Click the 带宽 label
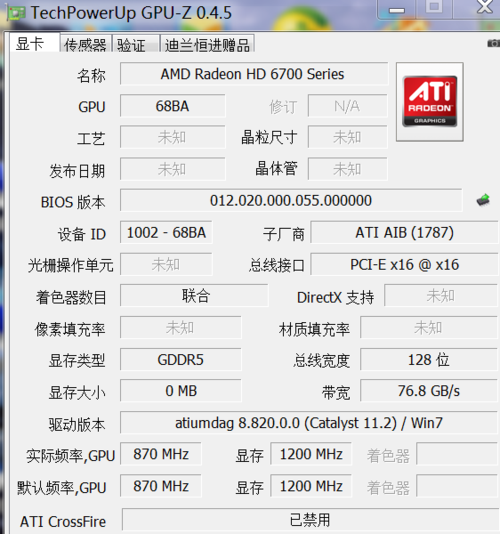The image size is (500, 534). point(336,393)
